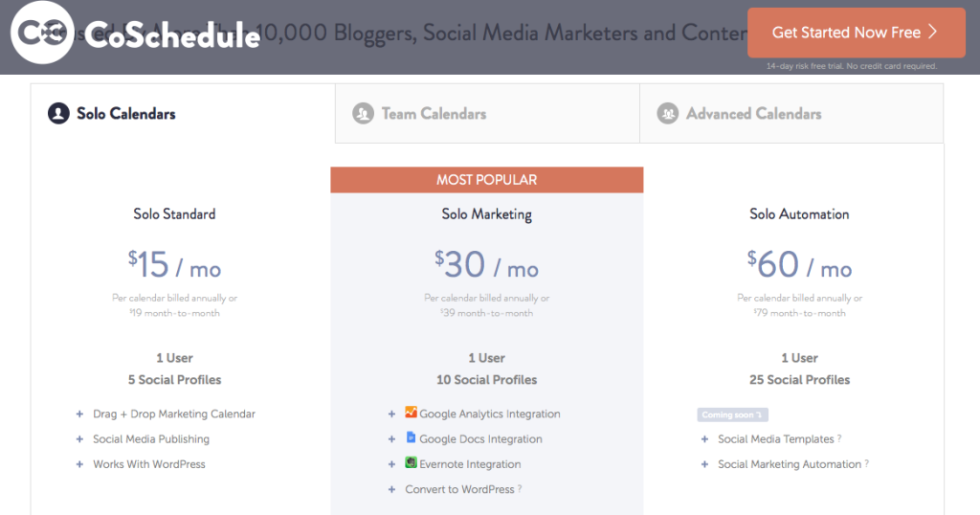Click the 14-day risk free trial note
This screenshot has width=980, height=515.
852,66
